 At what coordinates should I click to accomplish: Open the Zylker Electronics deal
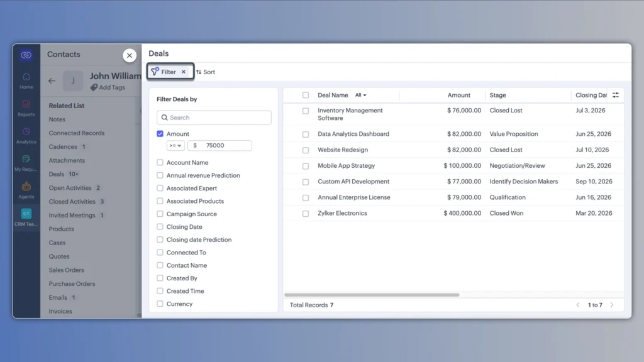342,214
